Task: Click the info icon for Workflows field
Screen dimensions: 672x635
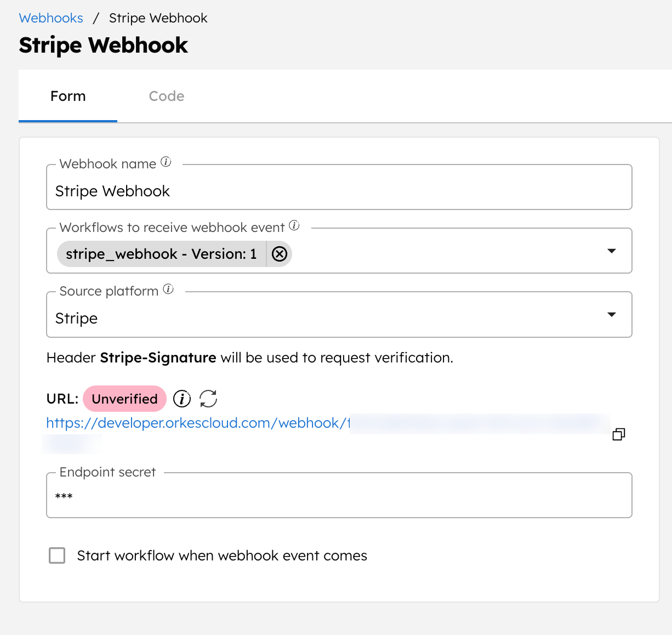Action: pos(294,225)
